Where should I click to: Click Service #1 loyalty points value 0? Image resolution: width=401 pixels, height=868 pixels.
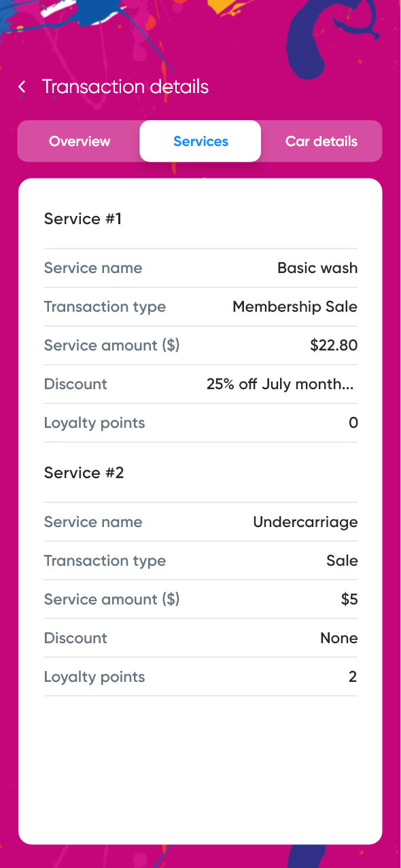pyautogui.click(x=353, y=423)
